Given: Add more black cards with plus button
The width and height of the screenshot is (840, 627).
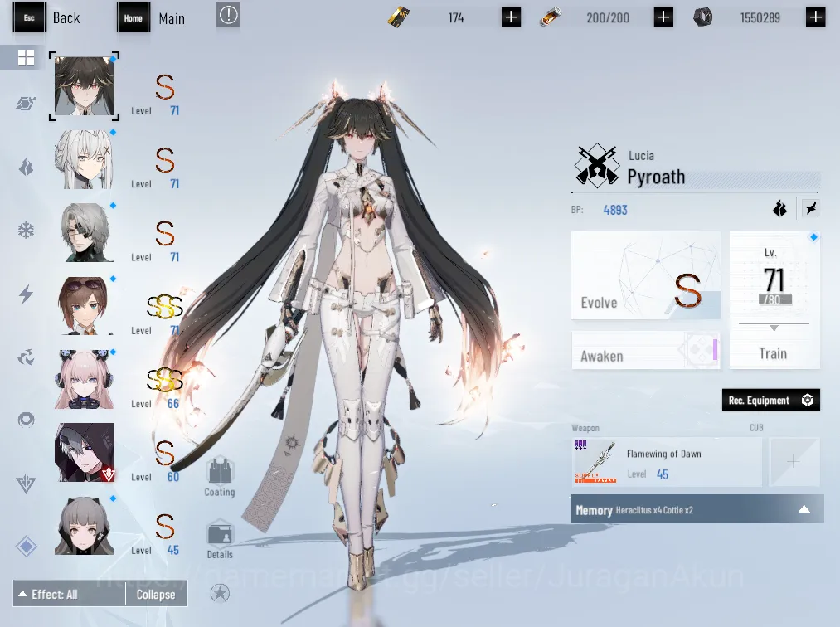Looking at the screenshot, I should (511, 17).
